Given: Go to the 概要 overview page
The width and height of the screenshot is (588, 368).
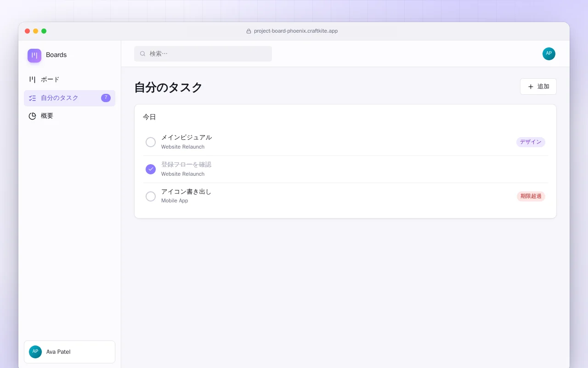Looking at the screenshot, I should click(x=69, y=116).
